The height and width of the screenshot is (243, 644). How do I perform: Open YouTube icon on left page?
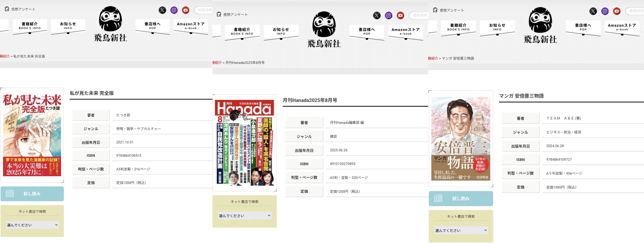pos(186,10)
